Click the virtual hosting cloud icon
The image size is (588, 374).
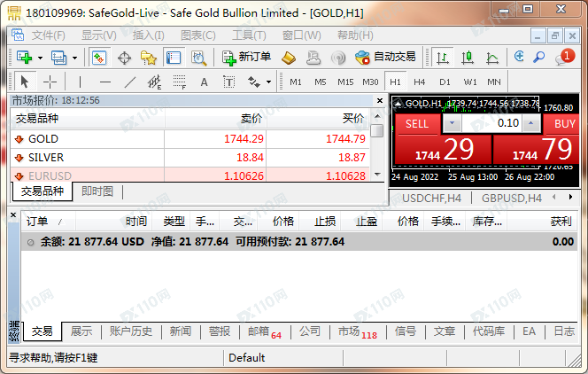click(313, 58)
